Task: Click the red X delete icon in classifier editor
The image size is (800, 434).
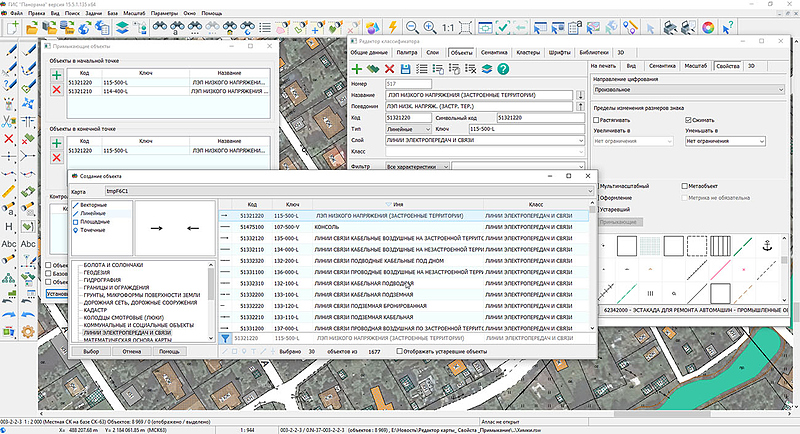Action: coord(391,68)
